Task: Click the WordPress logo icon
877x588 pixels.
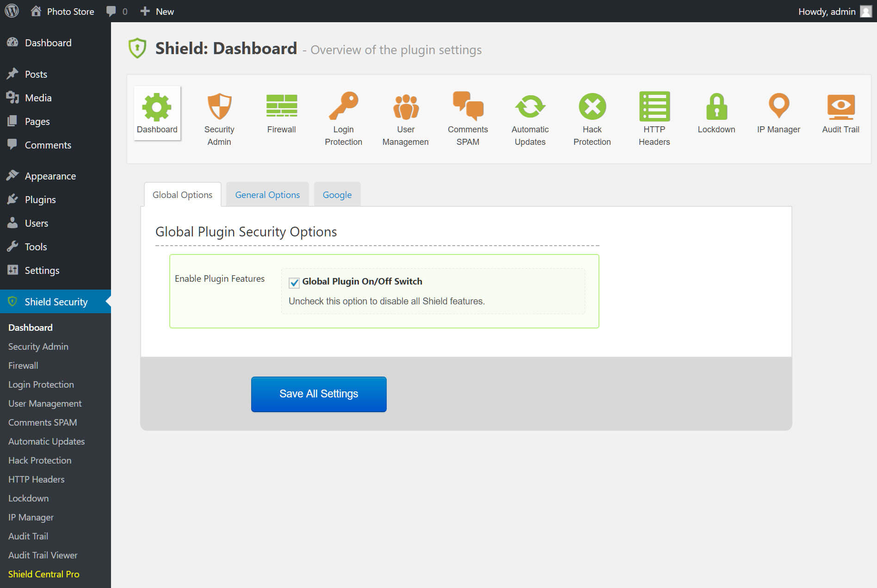Action: pos(12,11)
